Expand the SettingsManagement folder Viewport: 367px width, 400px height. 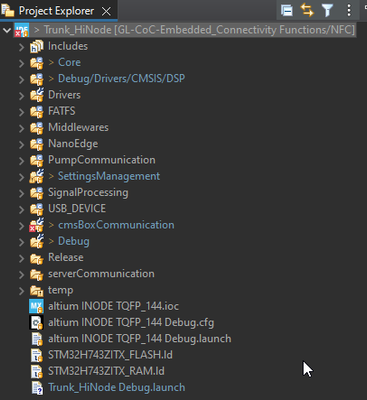coord(22,177)
